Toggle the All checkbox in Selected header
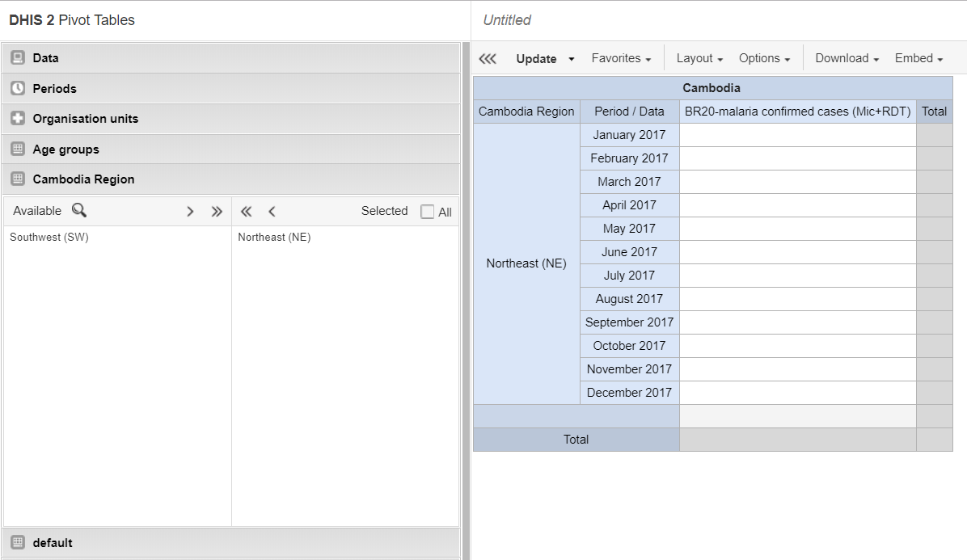The image size is (967, 560). coord(428,212)
